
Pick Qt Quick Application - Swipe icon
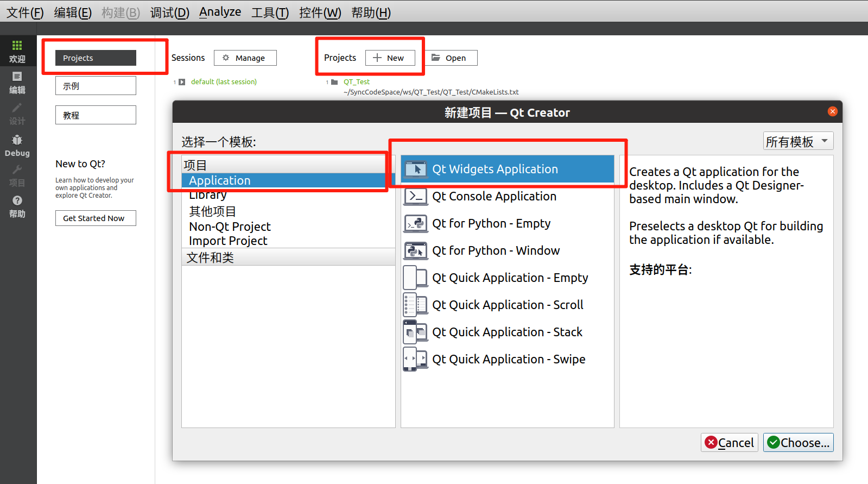(x=415, y=359)
